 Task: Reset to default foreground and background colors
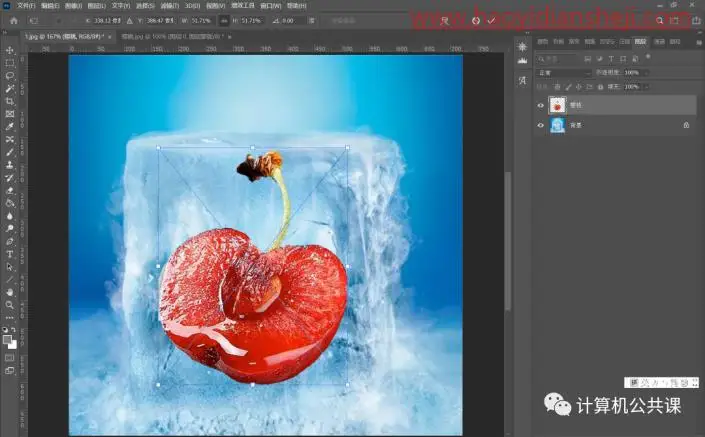tap(5, 330)
